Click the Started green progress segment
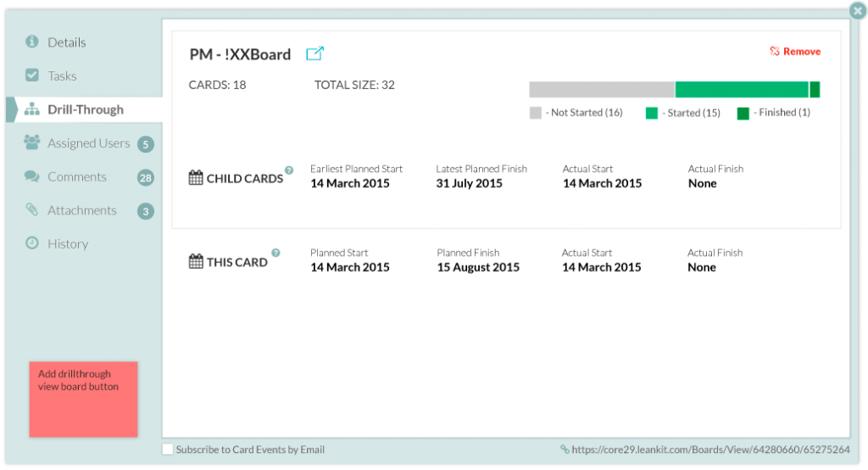This screenshot has height=470, width=868. 742,89
